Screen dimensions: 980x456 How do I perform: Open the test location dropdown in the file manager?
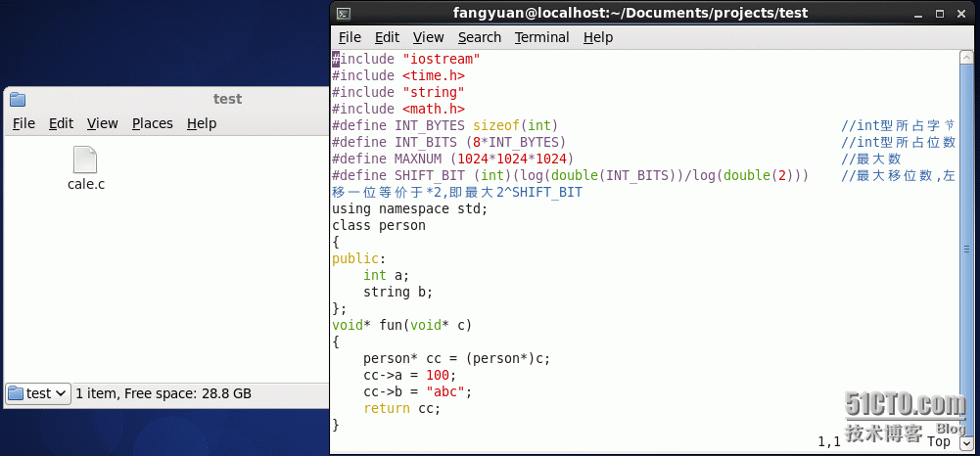pos(37,393)
